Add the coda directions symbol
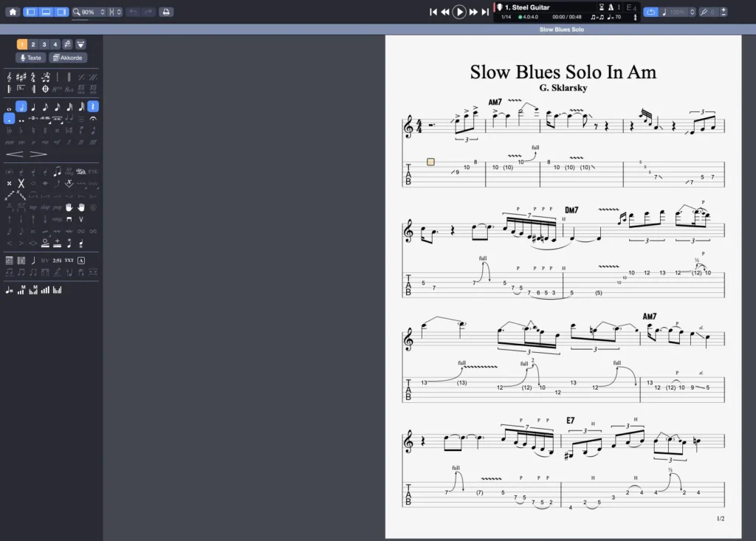The width and height of the screenshot is (756, 541). click(x=45, y=89)
